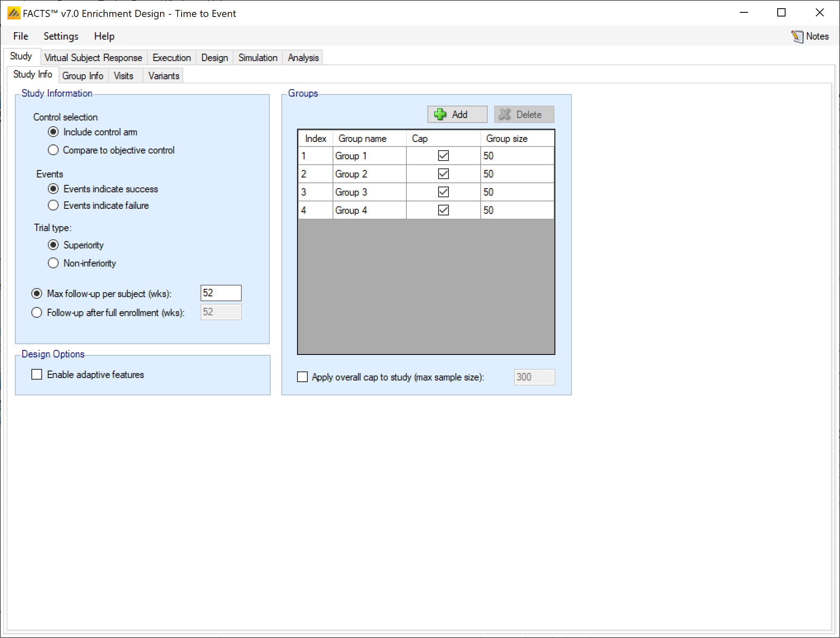
Task: Open the Settings menu
Action: pyautogui.click(x=61, y=36)
